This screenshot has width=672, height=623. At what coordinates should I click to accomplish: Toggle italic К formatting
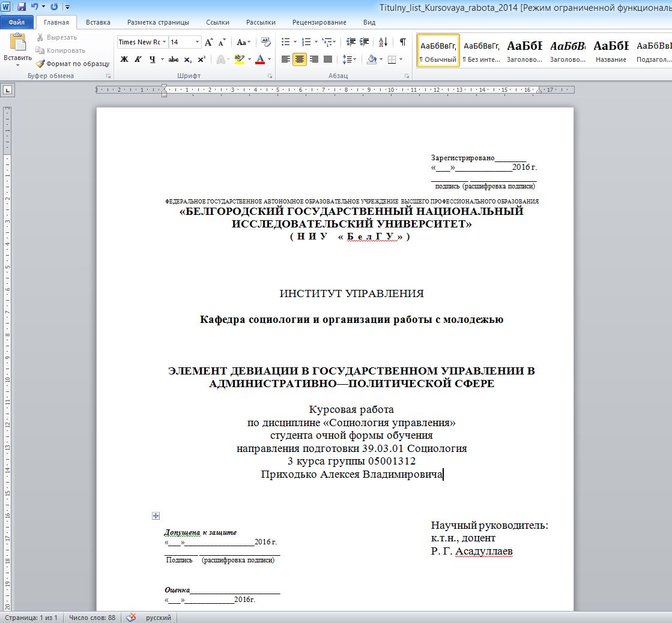click(x=138, y=59)
